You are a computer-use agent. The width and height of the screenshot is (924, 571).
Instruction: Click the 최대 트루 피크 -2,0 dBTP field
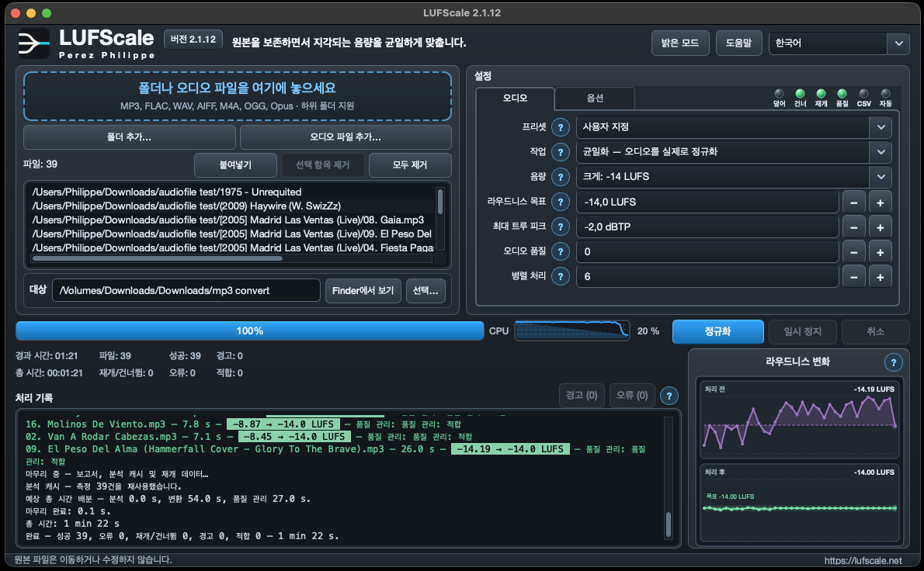click(707, 227)
